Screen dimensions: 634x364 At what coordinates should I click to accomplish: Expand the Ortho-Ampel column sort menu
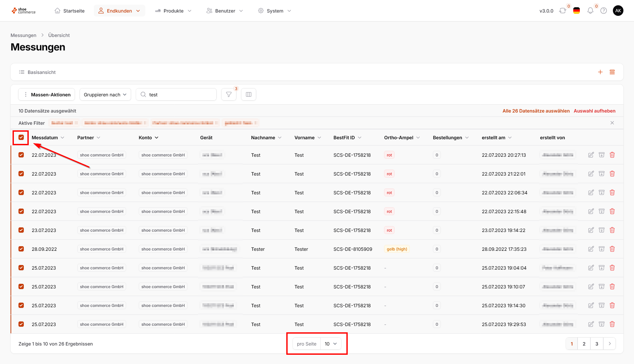coord(418,138)
